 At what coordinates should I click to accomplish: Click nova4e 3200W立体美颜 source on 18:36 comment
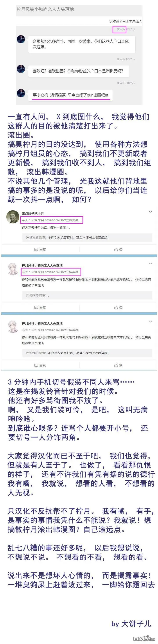click(x=62, y=220)
